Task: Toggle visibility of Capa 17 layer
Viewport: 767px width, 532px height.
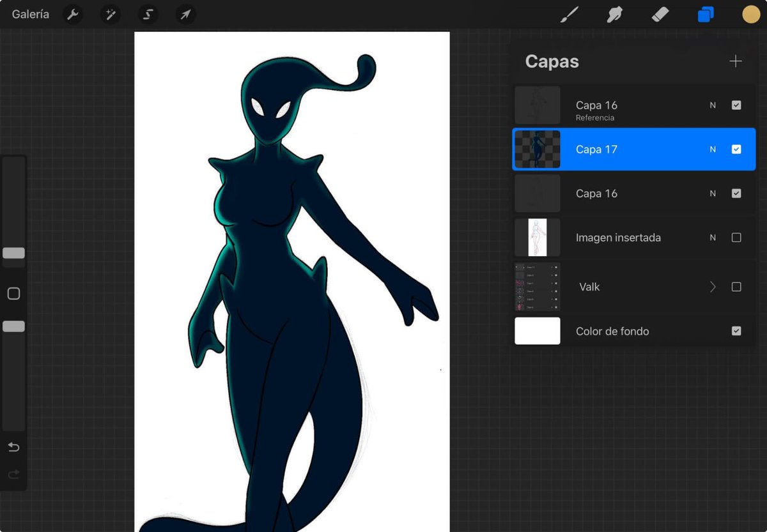Action: pos(736,149)
